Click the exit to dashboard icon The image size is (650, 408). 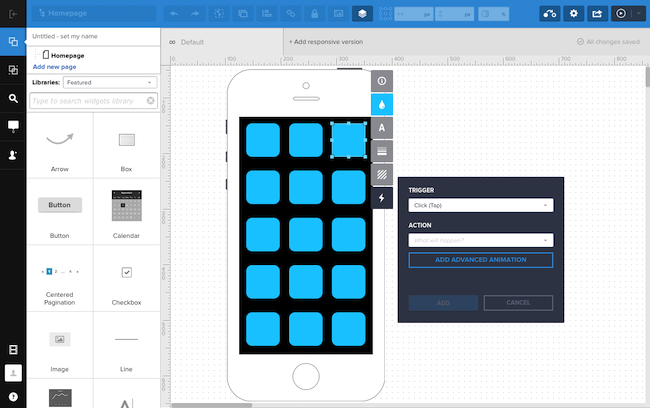13,14
